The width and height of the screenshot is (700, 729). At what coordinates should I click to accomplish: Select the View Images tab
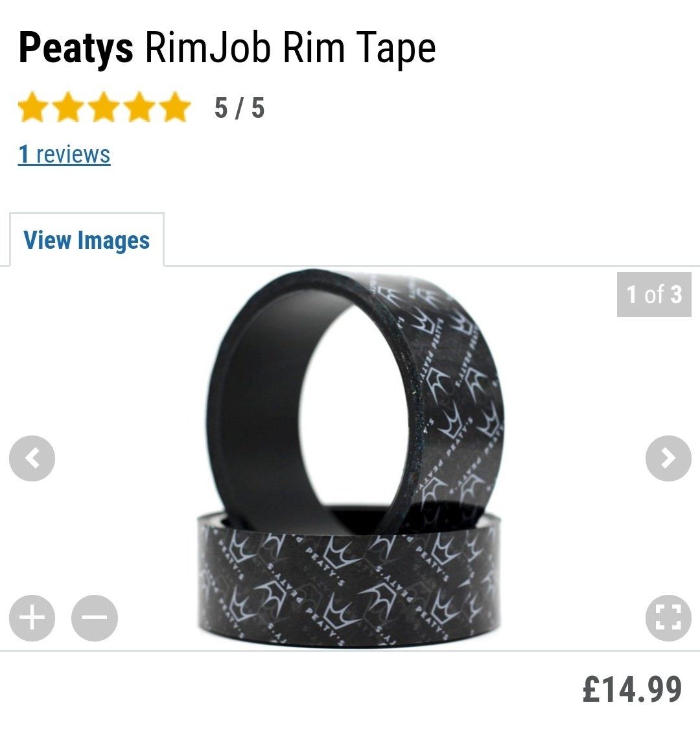click(x=86, y=240)
